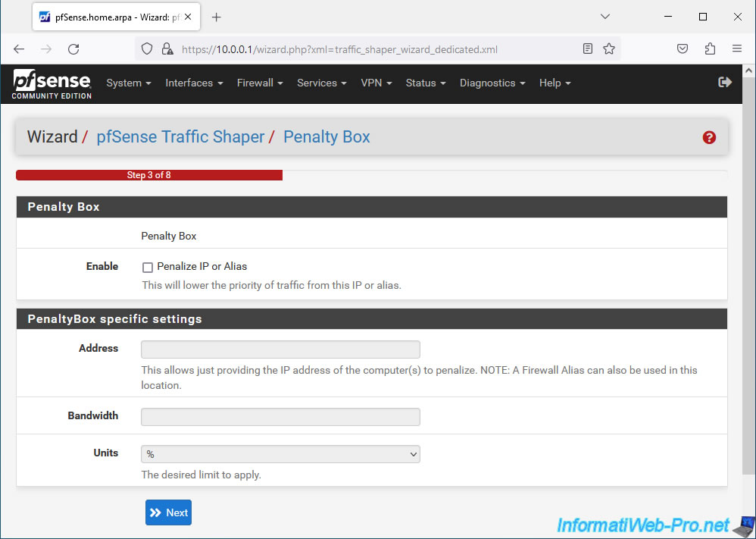The image size is (756, 539).
Task: Open the red help question mark icon
Action: pos(709,137)
